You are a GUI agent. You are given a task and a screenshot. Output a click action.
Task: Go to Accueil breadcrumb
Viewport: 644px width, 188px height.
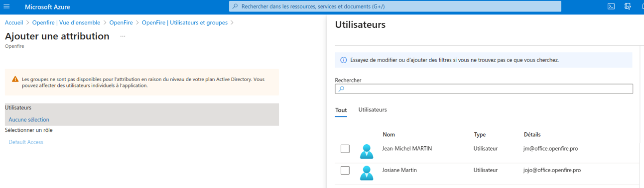pyautogui.click(x=14, y=22)
